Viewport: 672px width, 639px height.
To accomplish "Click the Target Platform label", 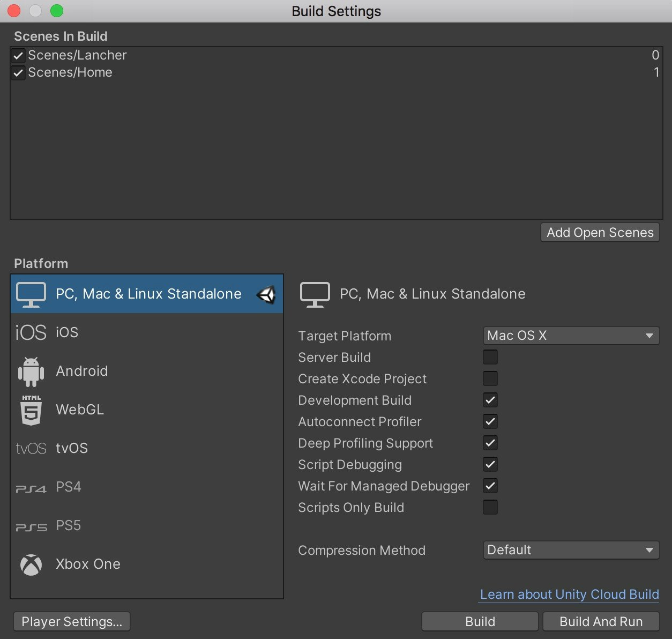I will coord(345,336).
